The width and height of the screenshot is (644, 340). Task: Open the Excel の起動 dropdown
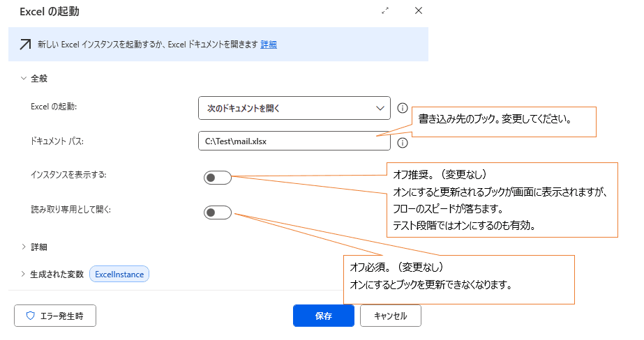click(294, 108)
